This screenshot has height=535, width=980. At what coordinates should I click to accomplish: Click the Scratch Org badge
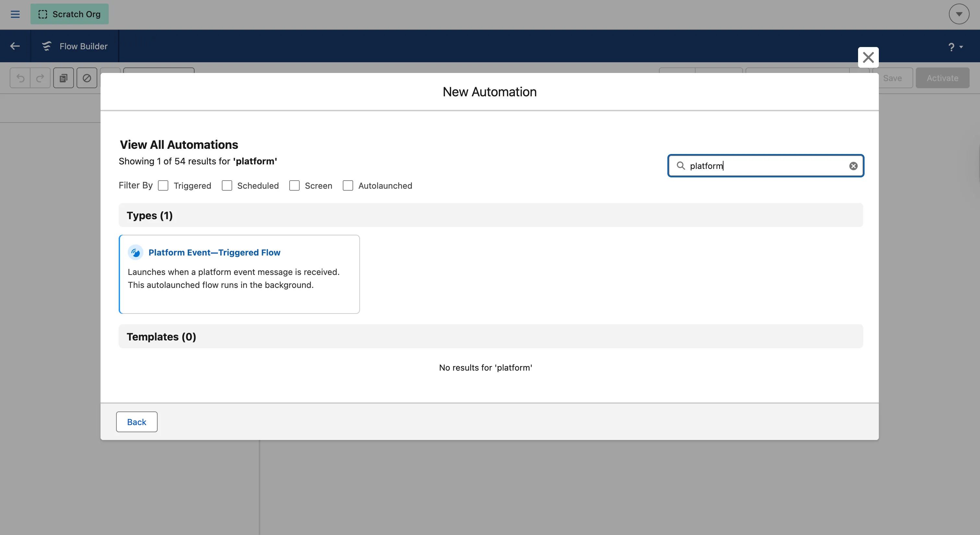pos(69,15)
